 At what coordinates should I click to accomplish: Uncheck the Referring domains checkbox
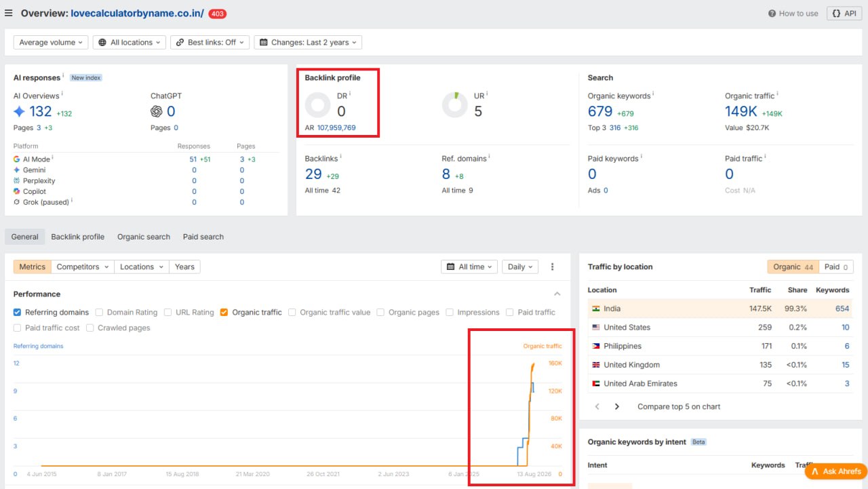[x=18, y=313]
